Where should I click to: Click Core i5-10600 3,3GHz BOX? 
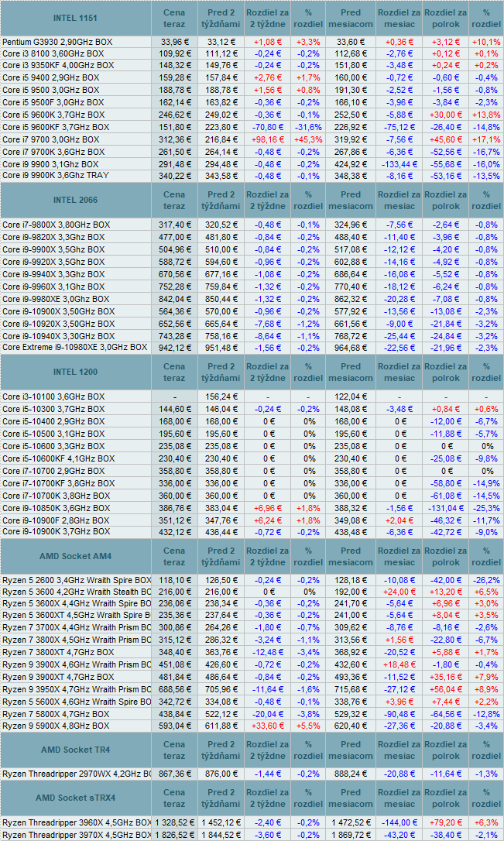click(53, 446)
